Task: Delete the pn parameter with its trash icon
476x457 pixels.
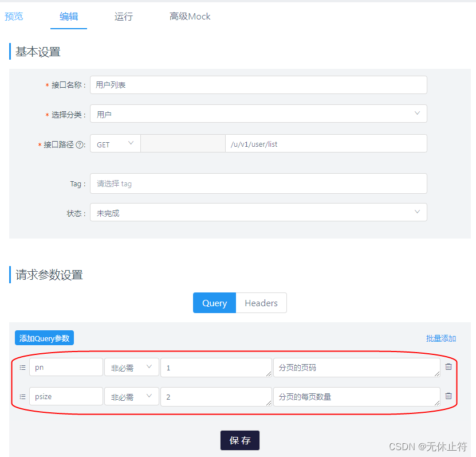Action: click(449, 367)
